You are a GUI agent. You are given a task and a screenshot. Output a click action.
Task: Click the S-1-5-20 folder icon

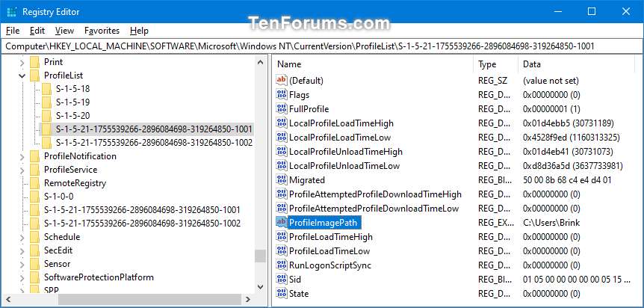[x=47, y=116]
